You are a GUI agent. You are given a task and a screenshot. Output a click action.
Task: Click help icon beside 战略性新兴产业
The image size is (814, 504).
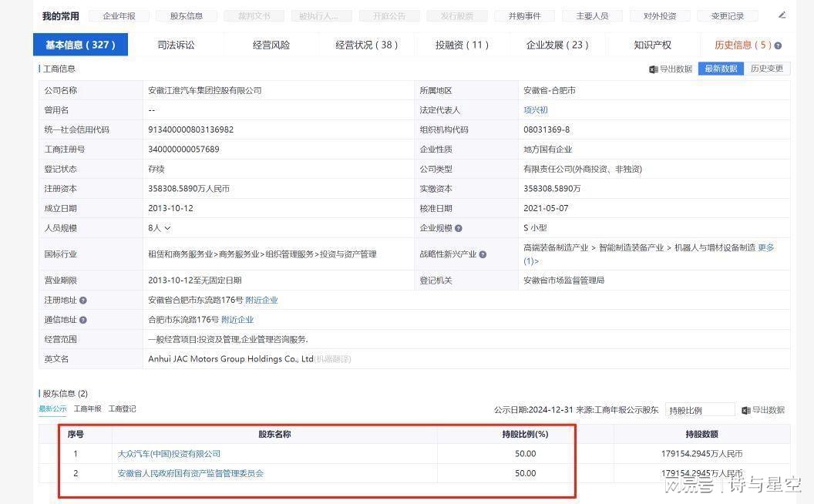[x=483, y=254]
